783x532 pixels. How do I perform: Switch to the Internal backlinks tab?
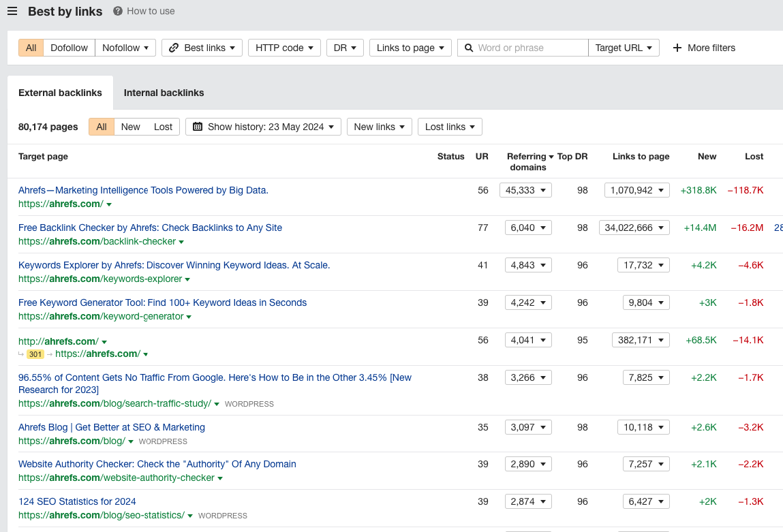[x=164, y=93]
